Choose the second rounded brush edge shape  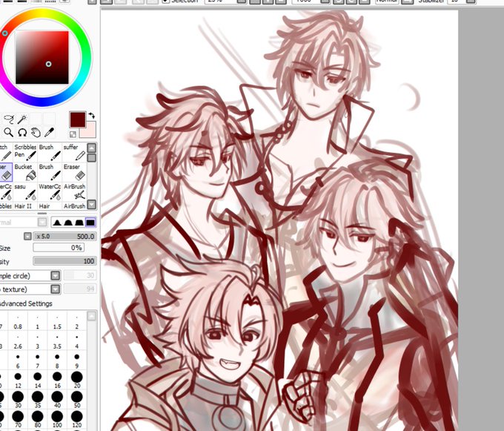coord(68,223)
